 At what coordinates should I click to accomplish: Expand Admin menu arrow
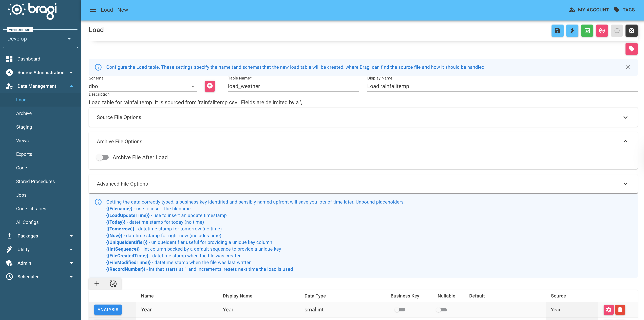pos(71,263)
